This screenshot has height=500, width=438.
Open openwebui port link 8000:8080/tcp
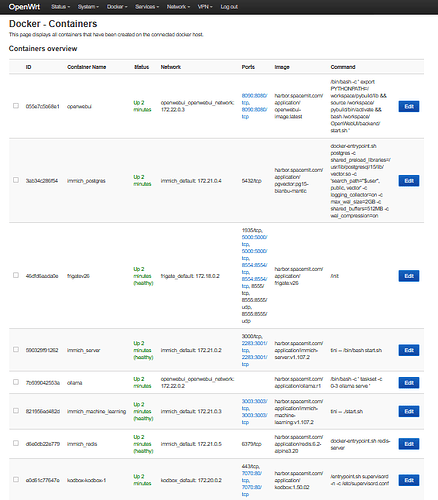point(254,99)
